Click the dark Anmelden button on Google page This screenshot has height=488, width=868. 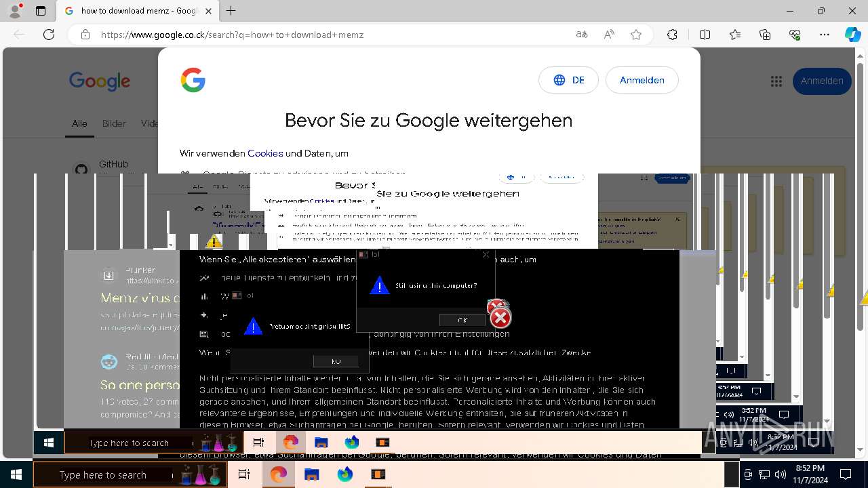pyautogui.click(x=822, y=81)
